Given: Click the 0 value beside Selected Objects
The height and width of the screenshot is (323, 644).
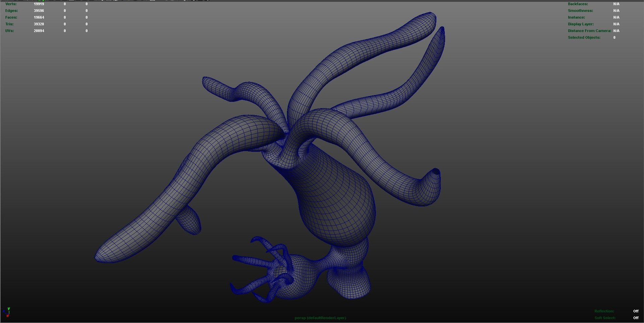Looking at the screenshot, I should point(614,38).
